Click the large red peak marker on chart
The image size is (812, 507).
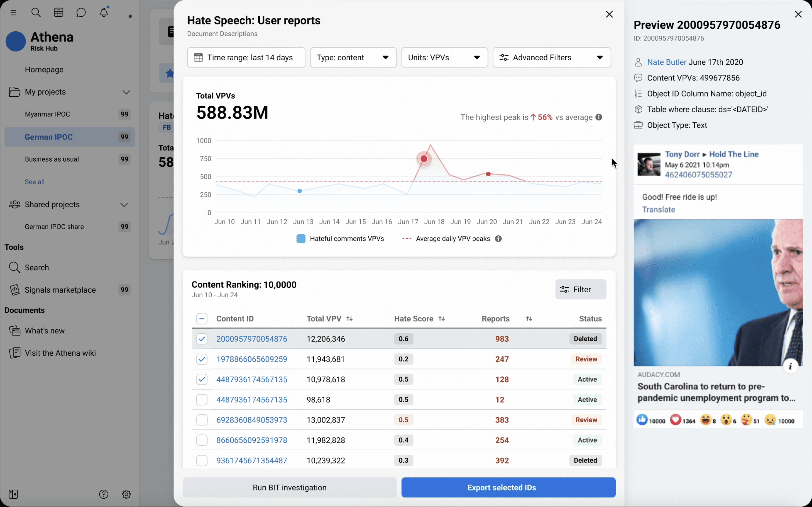click(x=424, y=159)
